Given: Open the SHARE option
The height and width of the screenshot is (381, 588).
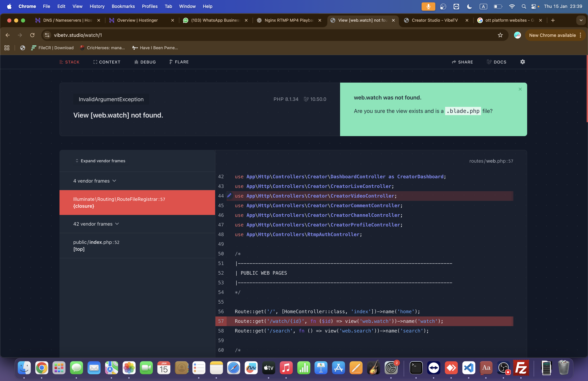Looking at the screenshot, I should click(x=462, y=62).
